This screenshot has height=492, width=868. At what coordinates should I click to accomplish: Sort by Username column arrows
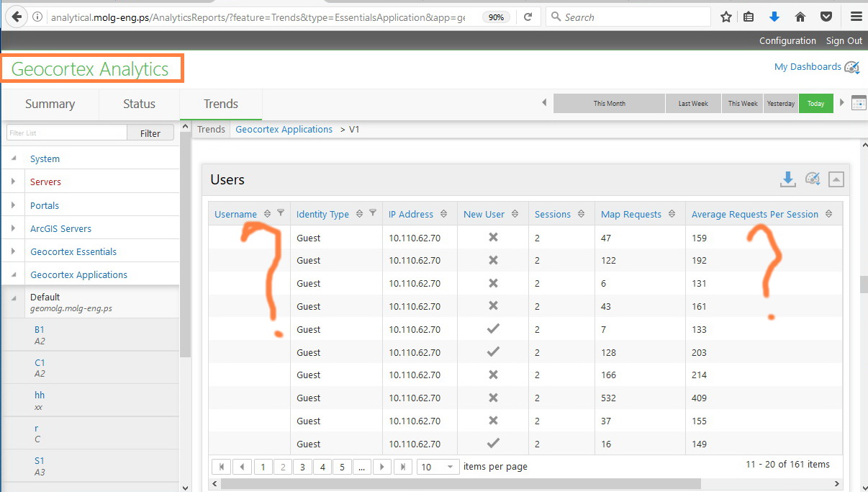[267, 214]
